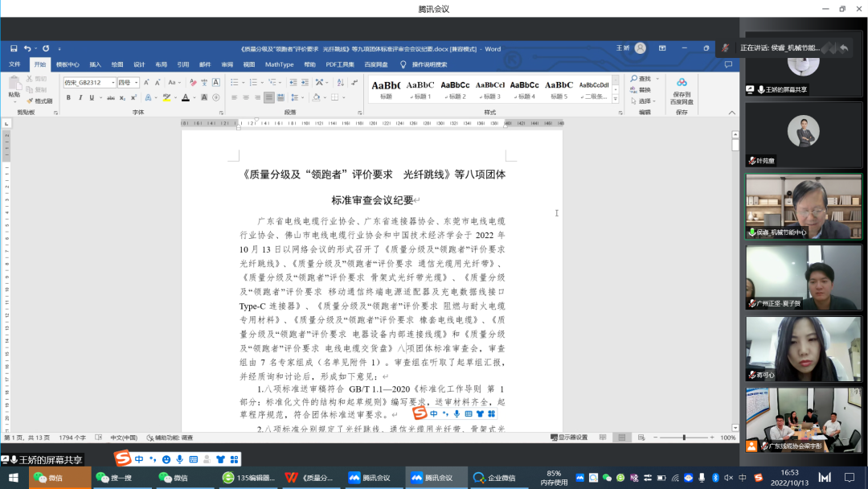Apply strikethrough to text
This screenshot has width=868, height=489.
tap(112, 98)
